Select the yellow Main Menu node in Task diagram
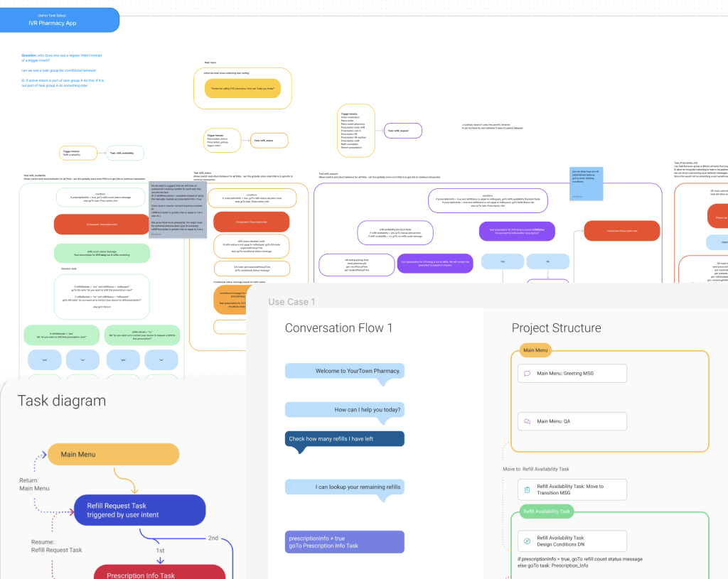The height and width of the screenshot is (579, 728). coord(113,454)
